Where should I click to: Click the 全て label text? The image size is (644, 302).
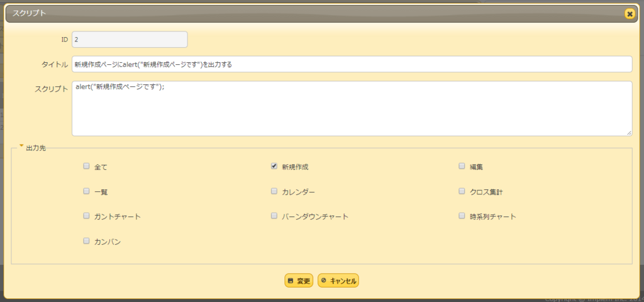point(101,167)
